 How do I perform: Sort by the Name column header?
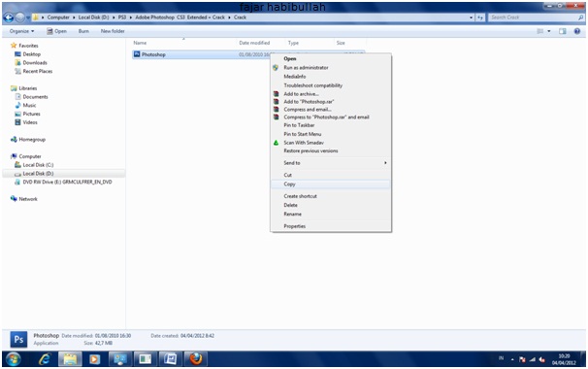[x=140, y=43]
